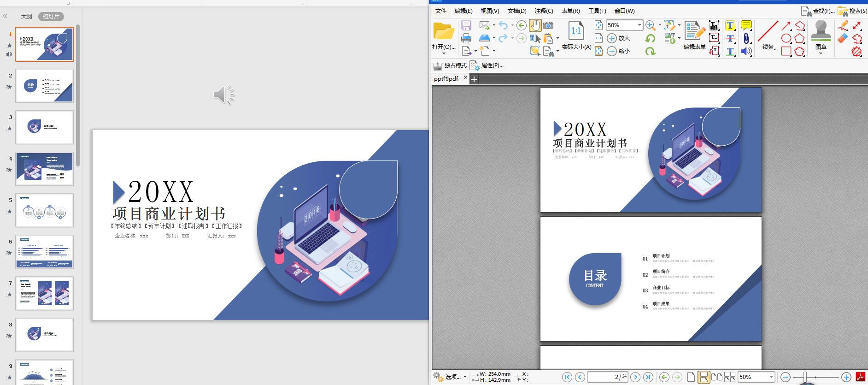Collapse the slide panel with double chevron
Viewport: 868px width, 385px height.
(5, 16)
